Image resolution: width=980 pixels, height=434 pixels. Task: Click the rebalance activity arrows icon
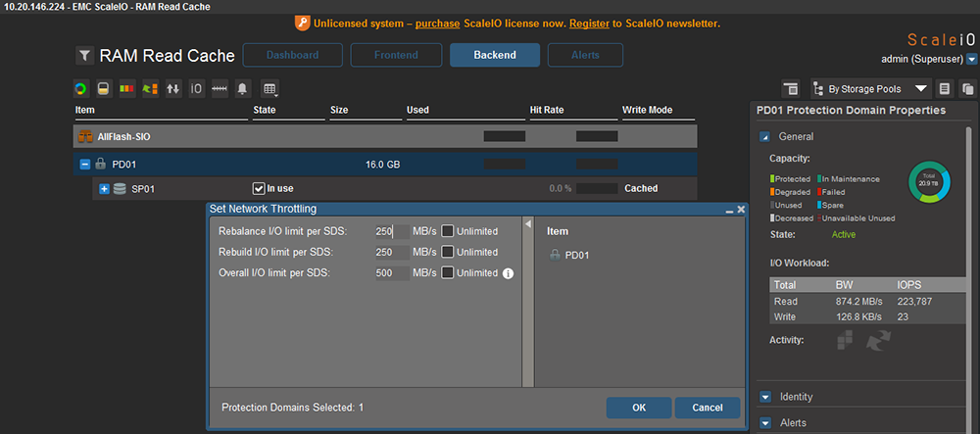(878, 340)
